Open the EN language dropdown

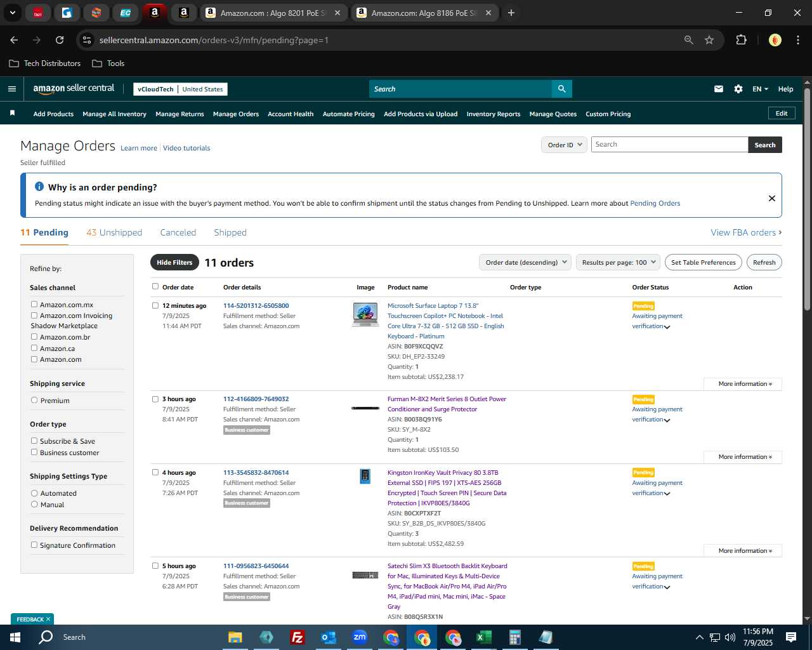coord(760,89)
